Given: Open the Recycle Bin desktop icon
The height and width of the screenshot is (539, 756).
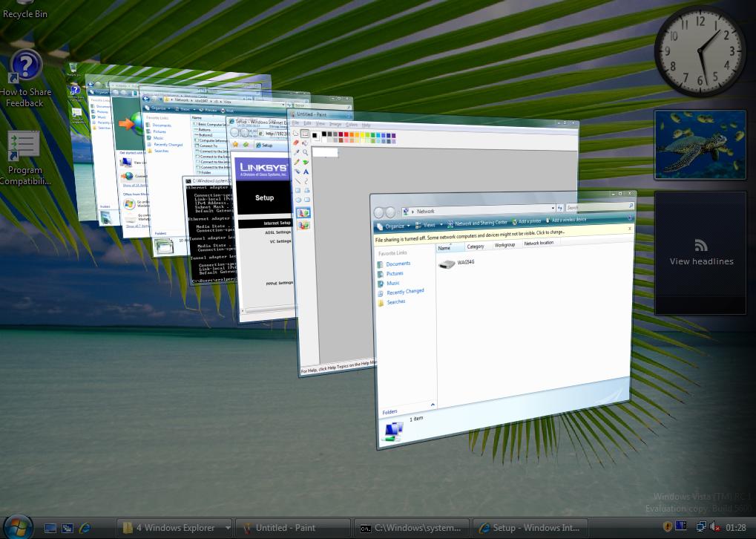Looking at the screenshot, I should (x=25, y=10).
